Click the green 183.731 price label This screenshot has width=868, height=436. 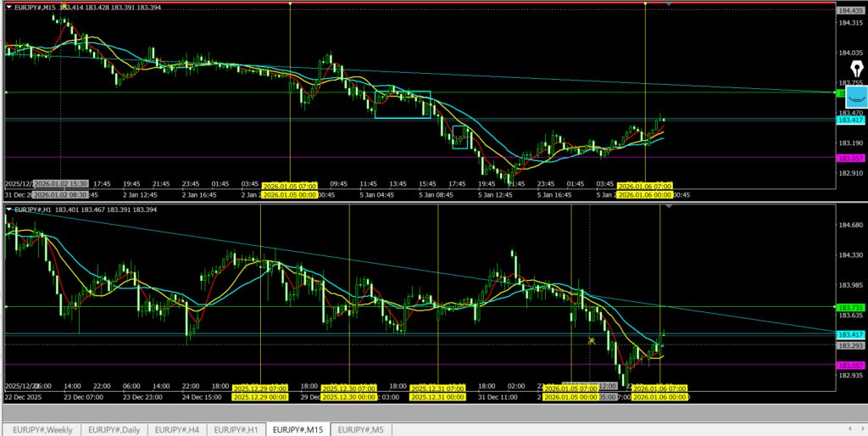tap(849, 306)
